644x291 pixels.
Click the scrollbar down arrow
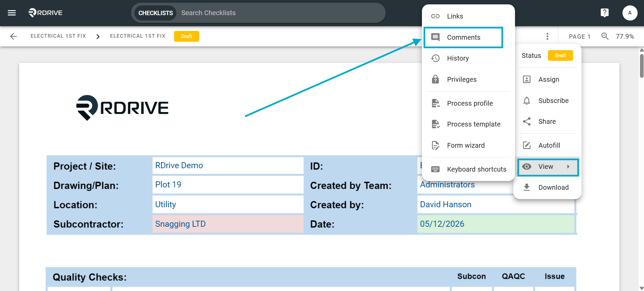pyautogui.click(x=642, y=288)
